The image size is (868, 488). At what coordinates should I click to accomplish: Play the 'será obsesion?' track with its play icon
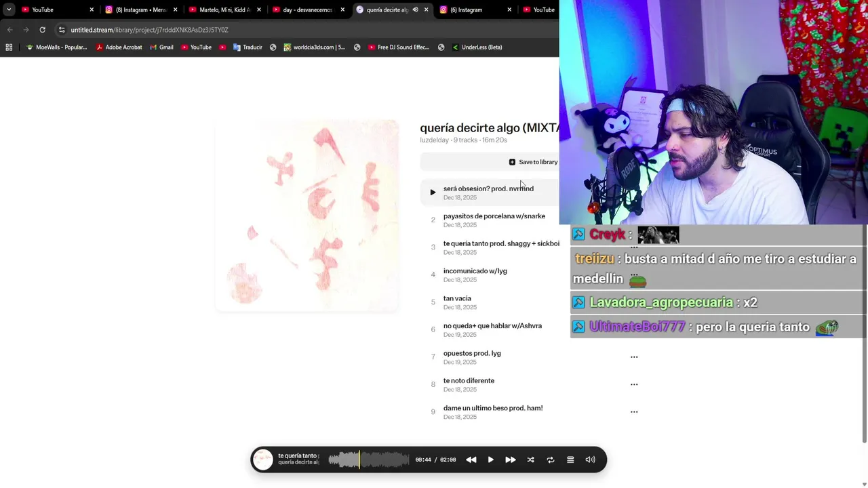coord(433,192)
